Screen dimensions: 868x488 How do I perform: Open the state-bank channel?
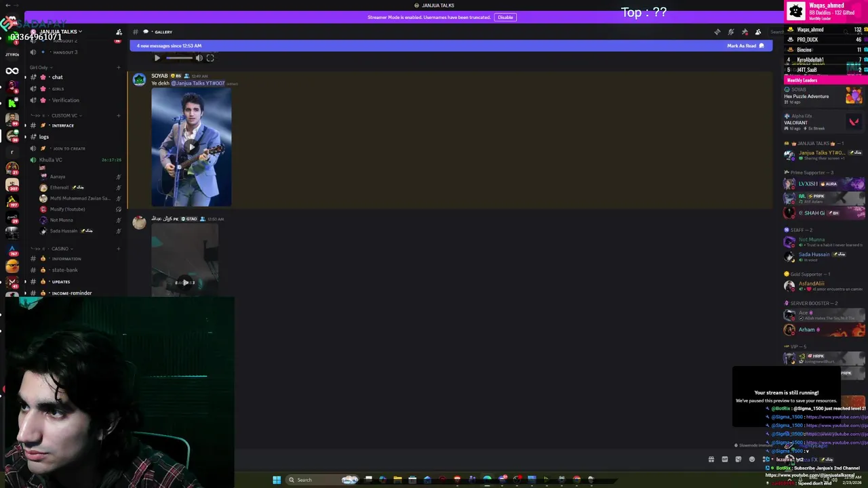click(65, 270)
